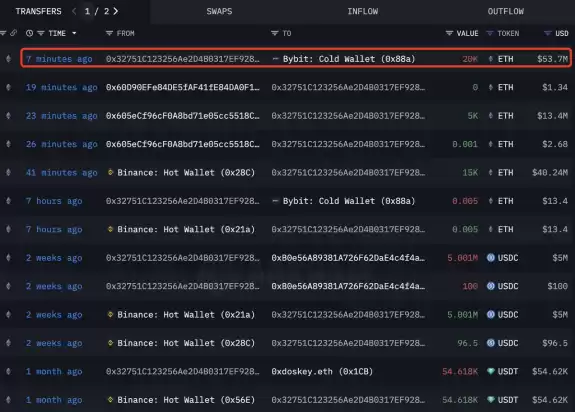Open Binance Hot Wallet (0x28C) sending 15K ETH

[x=186, y=173]
